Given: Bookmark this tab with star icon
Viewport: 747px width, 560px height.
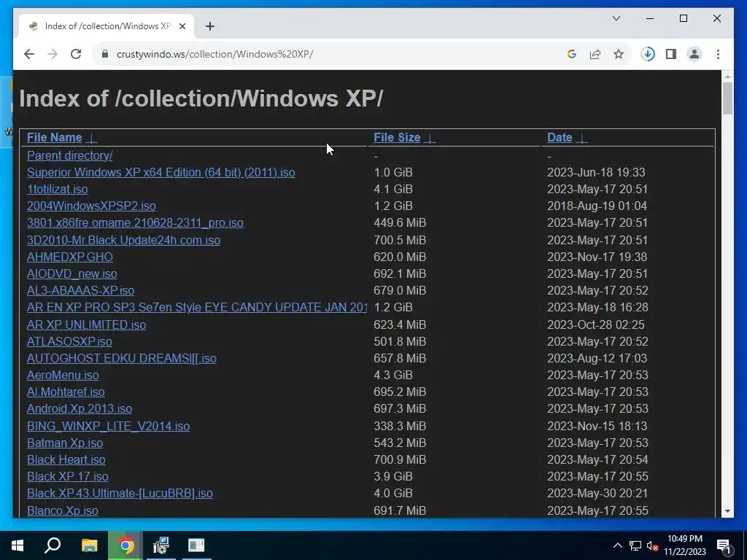Looking at the screenshot, I should tap(619, 54).
